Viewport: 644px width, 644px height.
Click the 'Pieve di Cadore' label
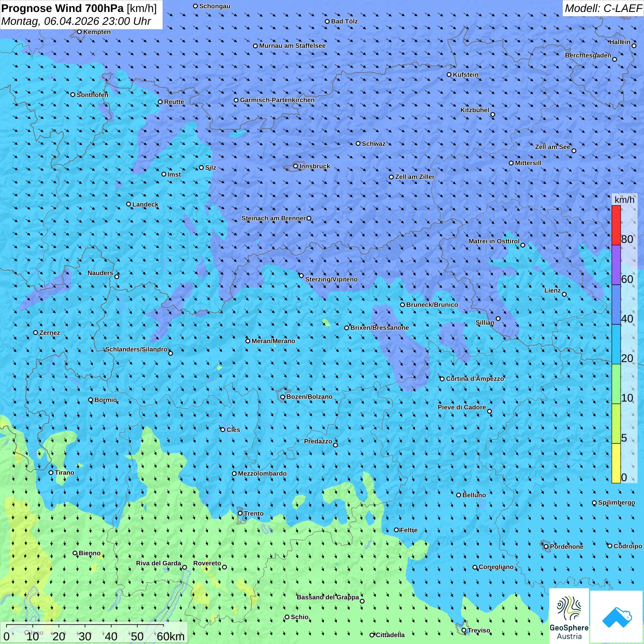tap(462, 407)
